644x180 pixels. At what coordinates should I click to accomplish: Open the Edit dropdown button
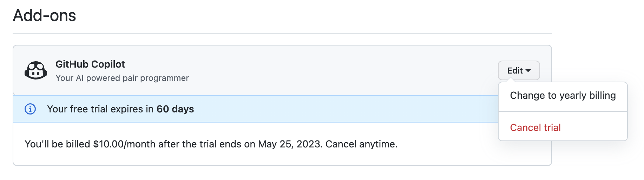pos(519,70)
